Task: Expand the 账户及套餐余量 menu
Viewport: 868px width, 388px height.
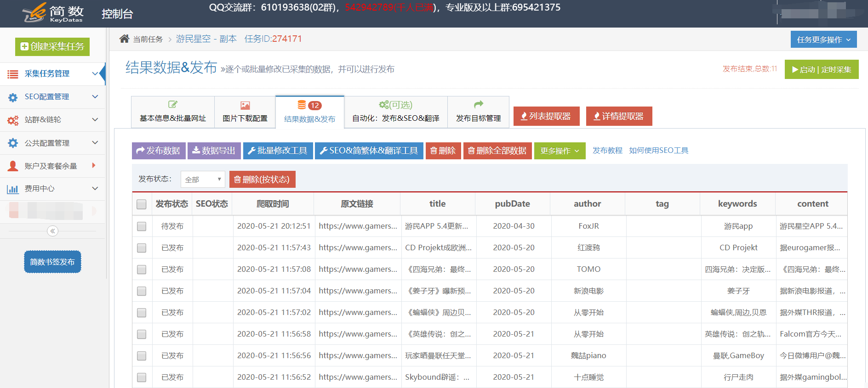Action: pos(94,165)
